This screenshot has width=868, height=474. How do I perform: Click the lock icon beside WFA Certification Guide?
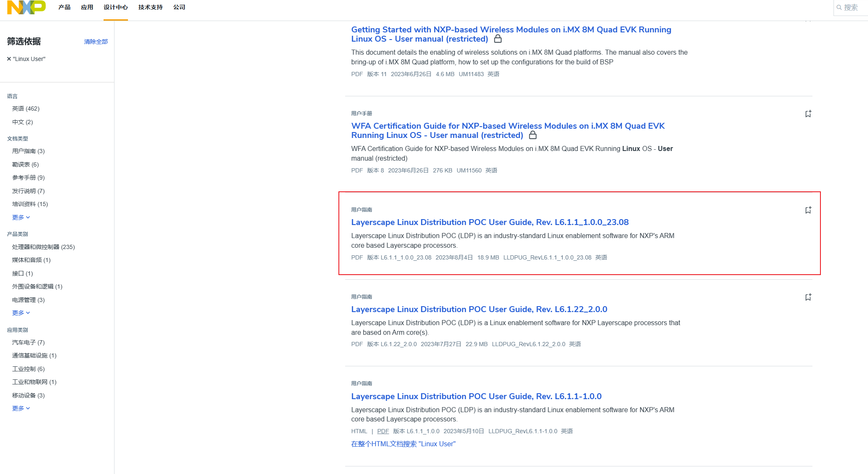tap(533, 135)
